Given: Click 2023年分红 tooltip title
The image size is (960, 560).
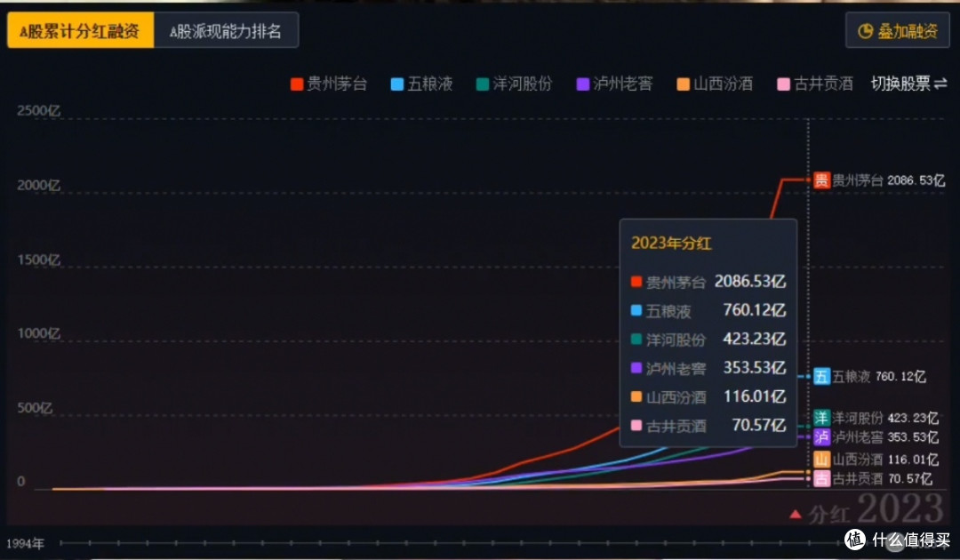Looking at the screenshot, I should (x=671, y=243).
